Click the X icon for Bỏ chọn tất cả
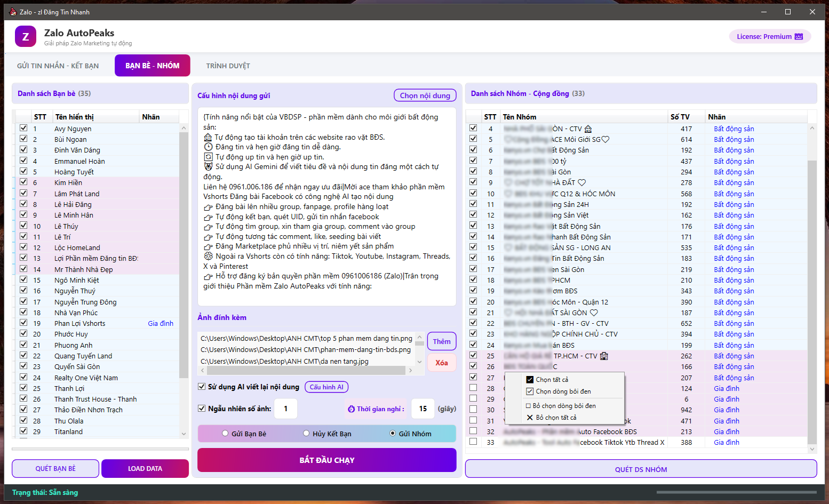The image size is (829, 504). pos(530,418)
